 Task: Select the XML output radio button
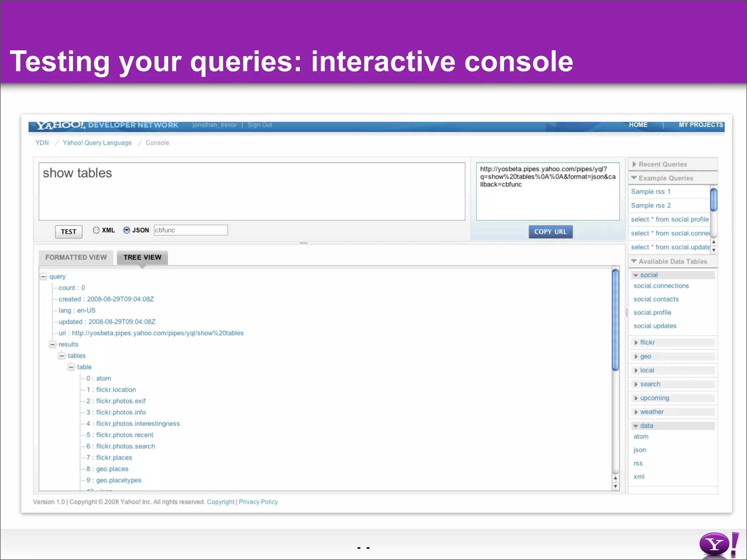pos(96,230)
